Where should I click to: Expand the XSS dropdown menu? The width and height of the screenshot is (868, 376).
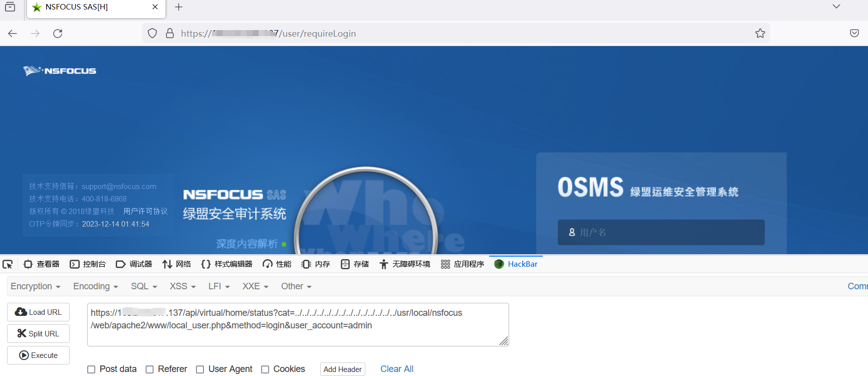(x=183, y=286)
